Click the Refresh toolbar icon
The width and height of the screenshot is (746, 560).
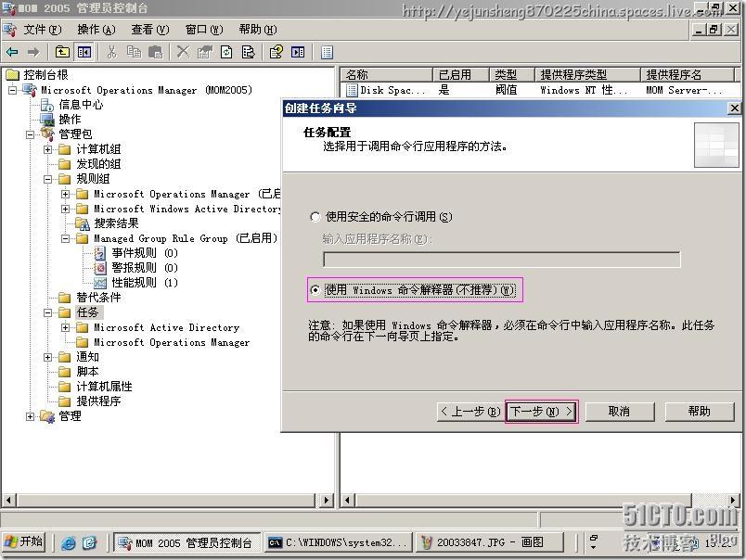226,52
